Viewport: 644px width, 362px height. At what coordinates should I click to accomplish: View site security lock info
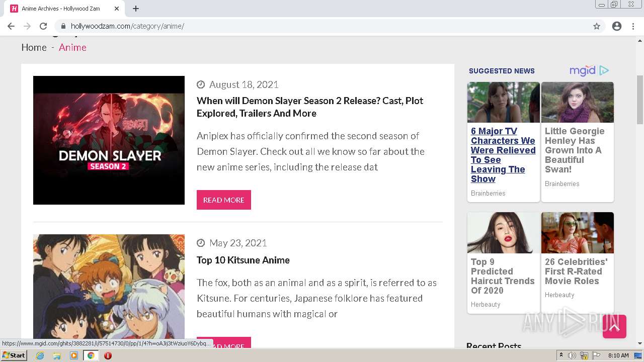click(x=63, y=26)
